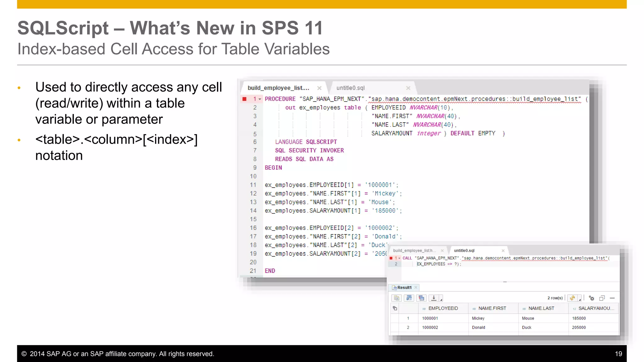Click row number 2 in result grid

coord(408,327)
